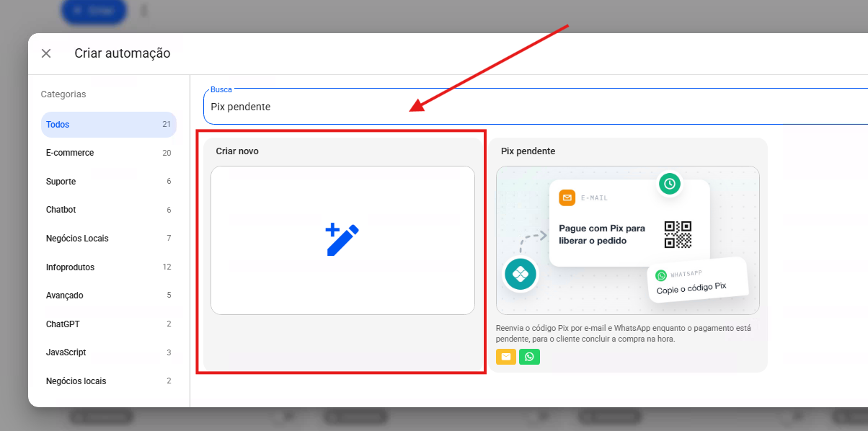Click the Pix pendente template description text

point(624,334)
